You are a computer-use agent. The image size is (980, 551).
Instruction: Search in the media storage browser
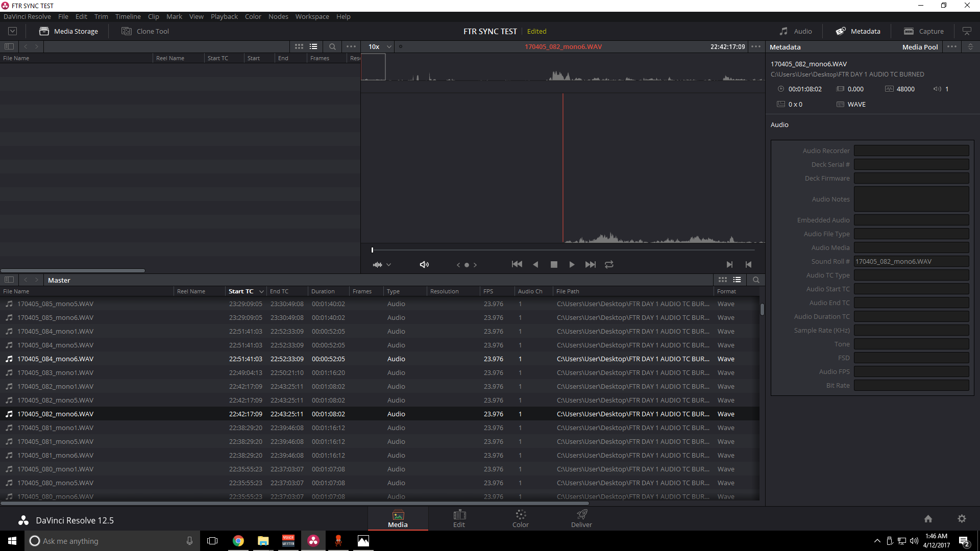tap(332, 46)
